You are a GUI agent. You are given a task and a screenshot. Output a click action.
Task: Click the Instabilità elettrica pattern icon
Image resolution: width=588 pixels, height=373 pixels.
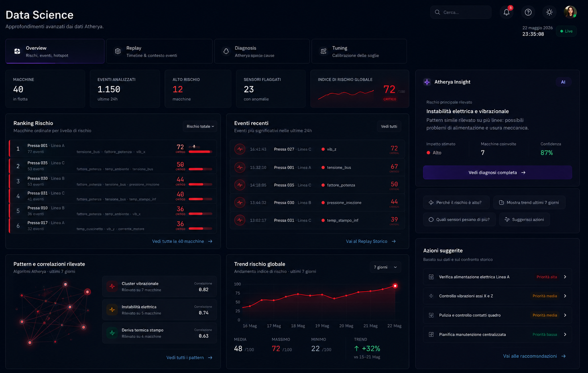click(x=112, y=310)
